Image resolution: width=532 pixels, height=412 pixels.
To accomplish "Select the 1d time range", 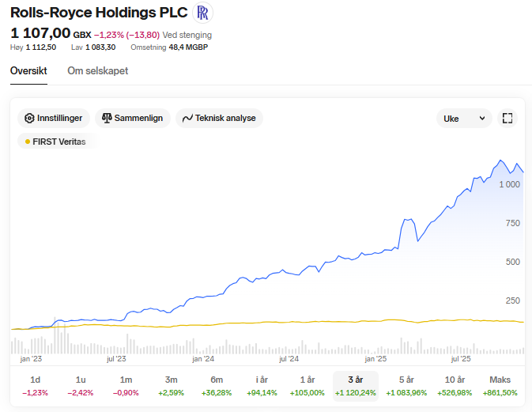I will [x=35, y=385].
